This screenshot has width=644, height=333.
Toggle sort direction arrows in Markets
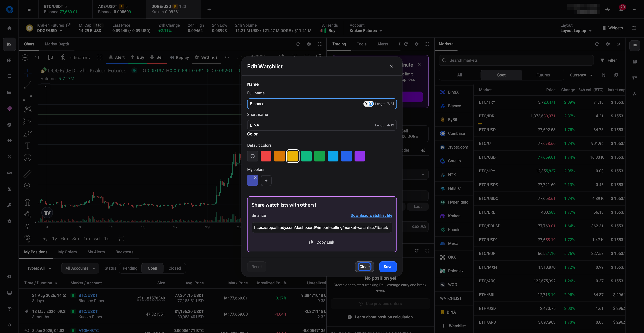click(604, 75)
